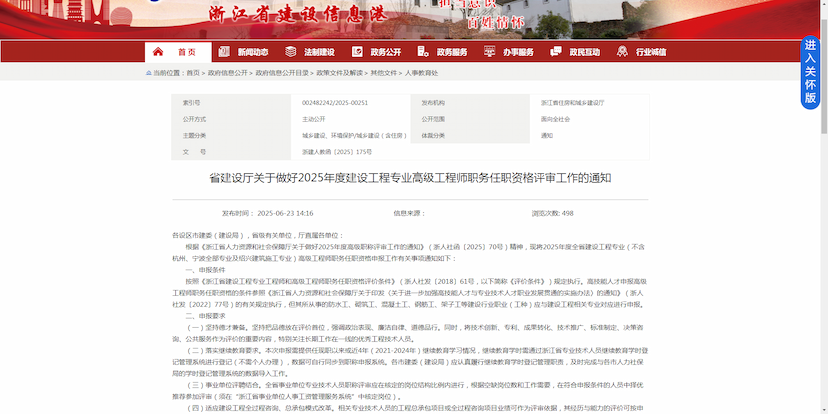Open the 政府信息公开目录 breadcrumb link
The width and height of the screenshot is (828, 414).
(x=283, y=73)
